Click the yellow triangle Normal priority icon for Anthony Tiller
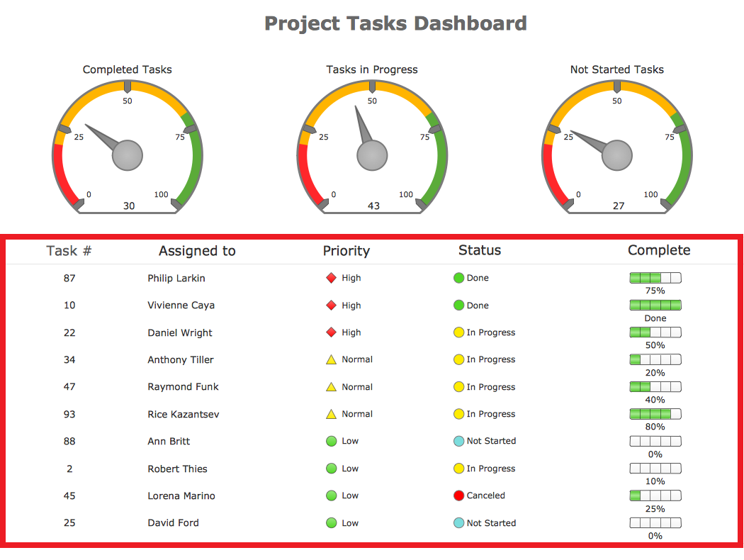The image size is (744, 560). pyautogui.click(x=331, y=359)
